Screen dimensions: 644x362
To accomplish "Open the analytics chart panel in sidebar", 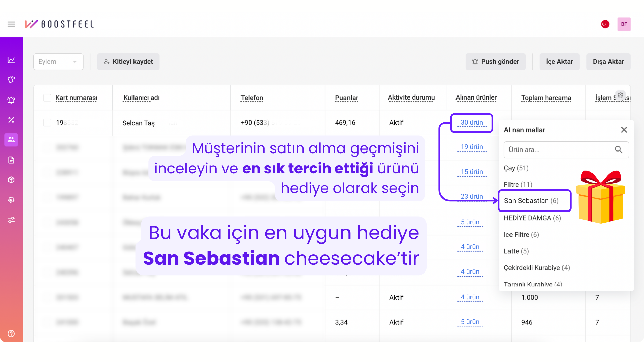I will pyautogui.click(x=11, y=60).
